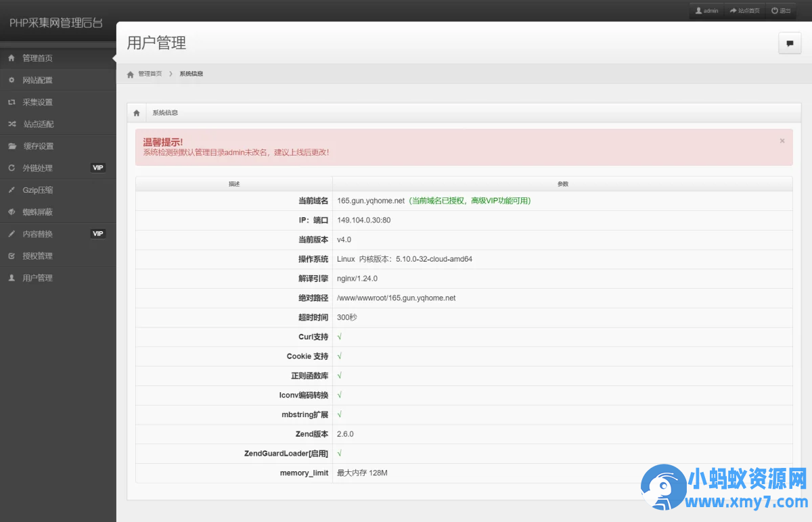
Task: Click 退出 to log out
Action: pos(782,10)
